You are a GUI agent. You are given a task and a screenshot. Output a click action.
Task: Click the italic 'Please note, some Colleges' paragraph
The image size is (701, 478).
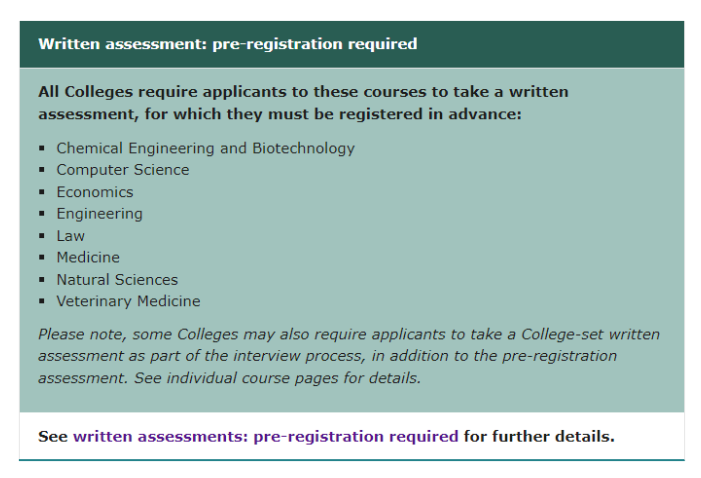348,356
